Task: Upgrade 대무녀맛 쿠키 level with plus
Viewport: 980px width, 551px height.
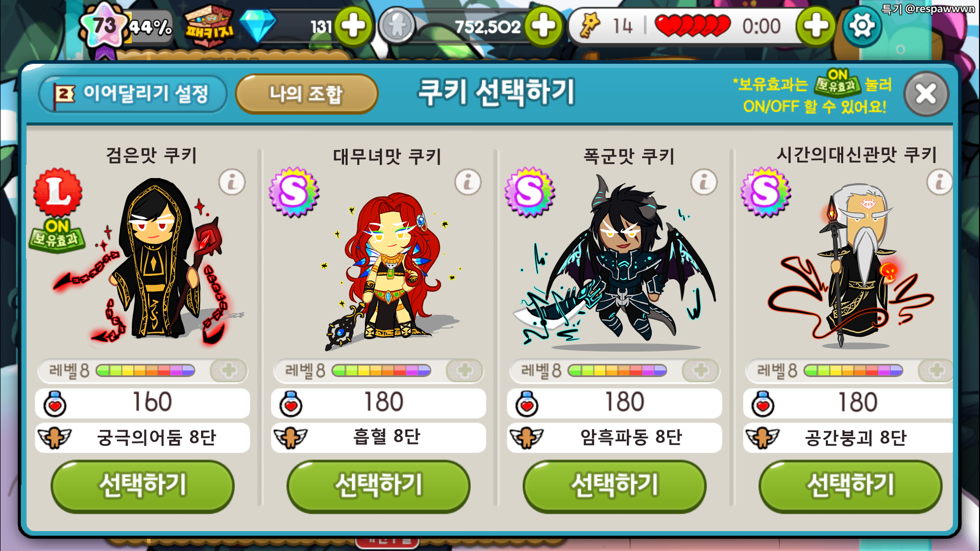Action: 464,370
